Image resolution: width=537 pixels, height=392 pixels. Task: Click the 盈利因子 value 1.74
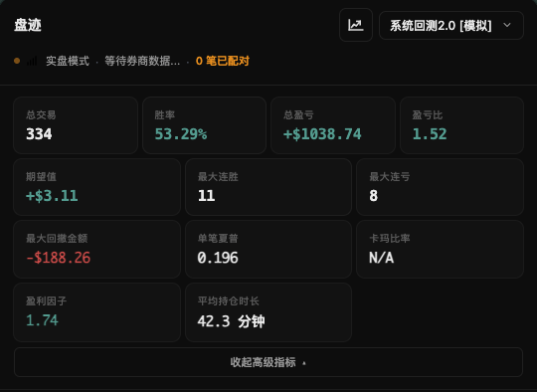point(43,320)
